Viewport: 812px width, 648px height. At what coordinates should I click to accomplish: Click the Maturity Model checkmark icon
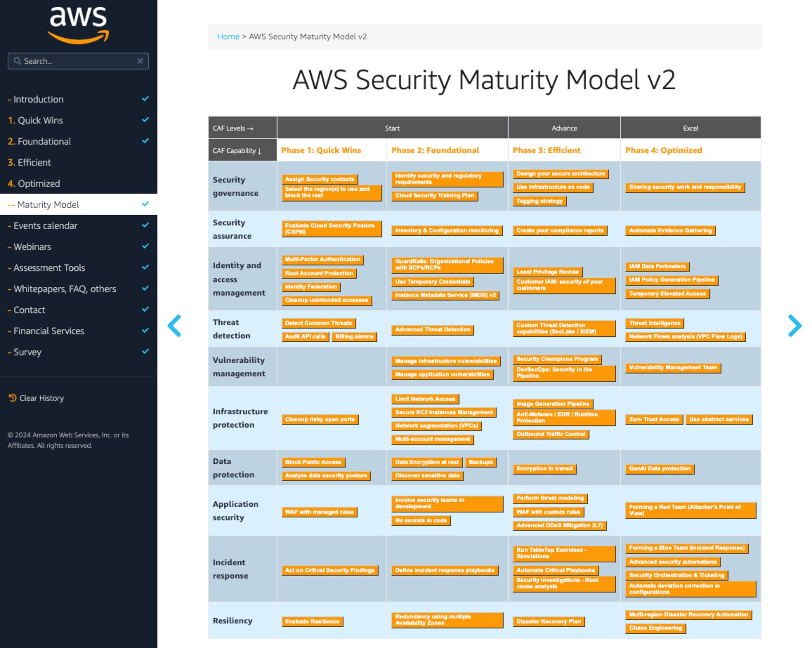coord(145,204)
